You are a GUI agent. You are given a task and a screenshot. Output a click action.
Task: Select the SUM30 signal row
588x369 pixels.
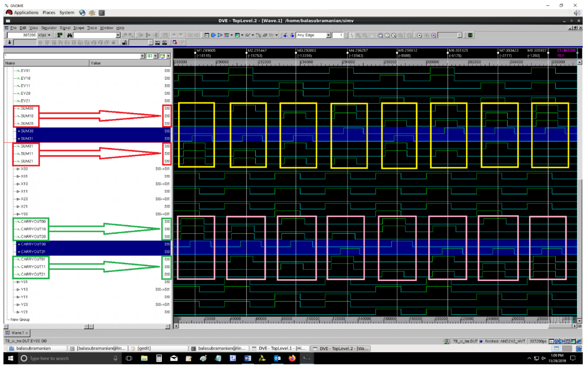point(27,131)
